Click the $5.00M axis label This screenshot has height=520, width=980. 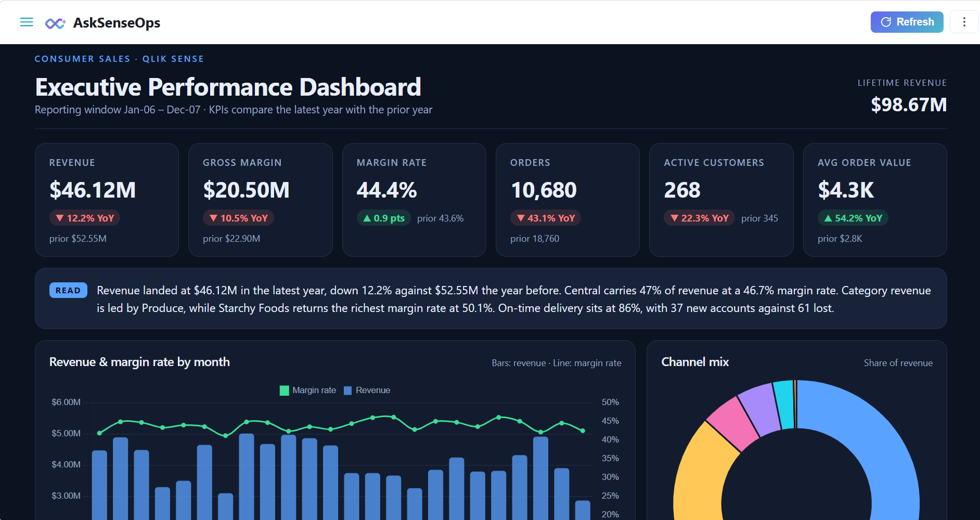pos(66,433)
